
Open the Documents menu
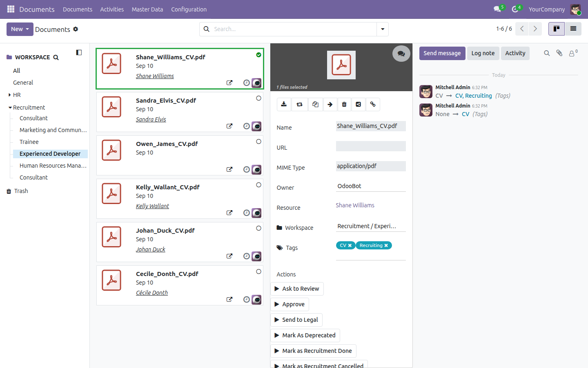point(78,9)
